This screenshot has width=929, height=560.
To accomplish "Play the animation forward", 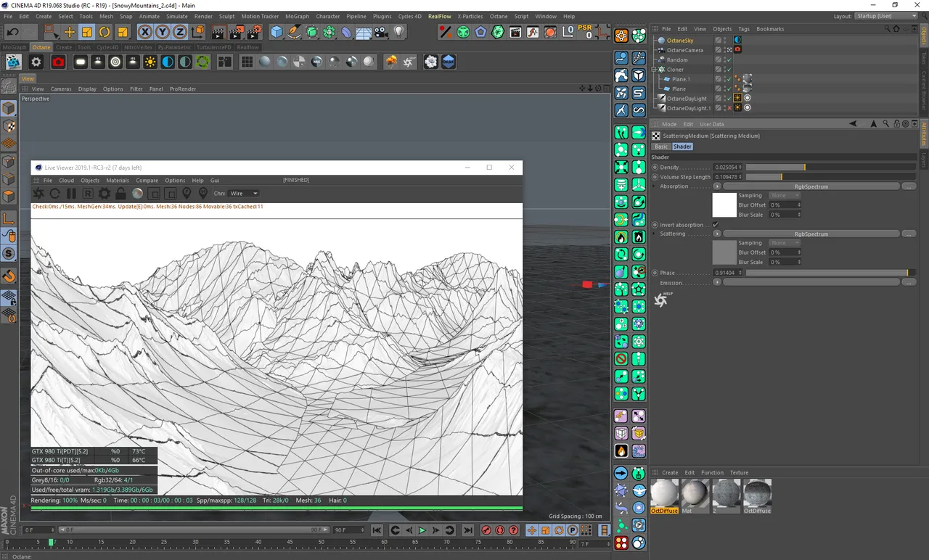I will [x=422, y=530].
